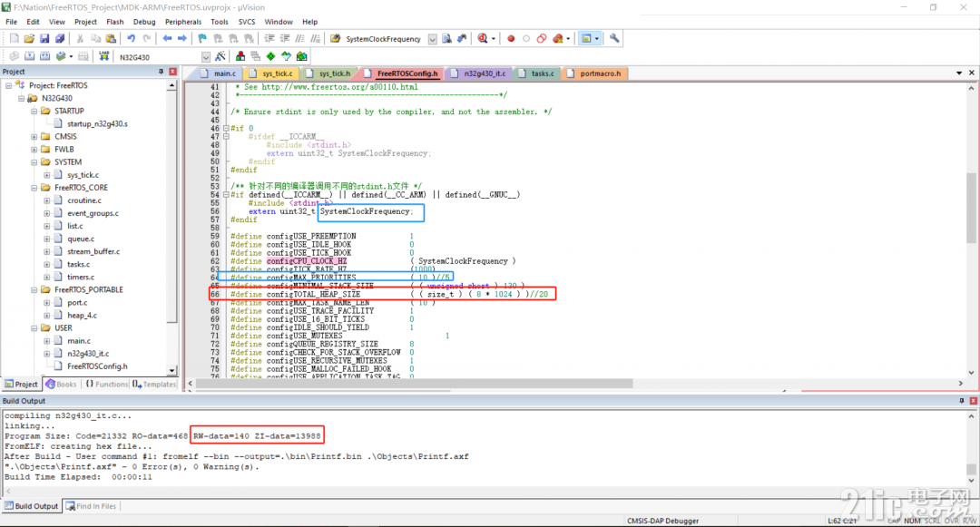Open the Project menu
This screenshot has width=980, height=527.
[85, 22]
